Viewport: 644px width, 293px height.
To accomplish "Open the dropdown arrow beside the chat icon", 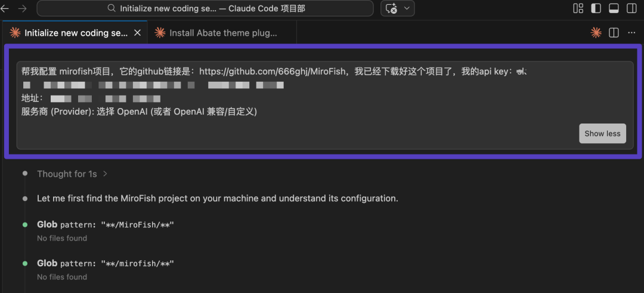I will coord(407,8).
